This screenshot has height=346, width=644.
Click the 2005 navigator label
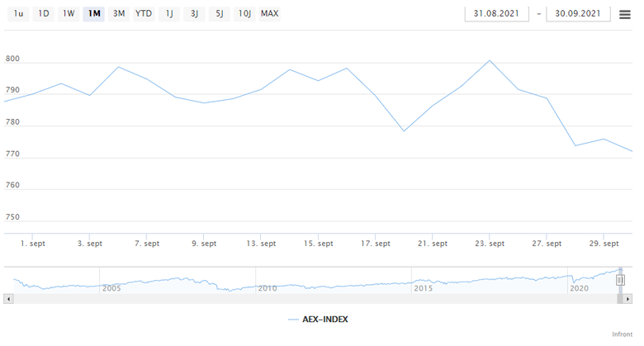111,288
